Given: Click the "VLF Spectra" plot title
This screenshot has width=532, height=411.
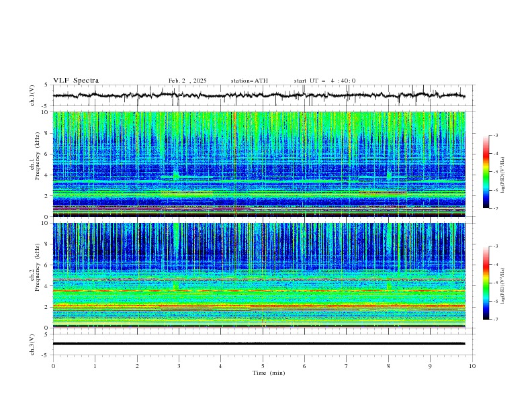Looking at the screenshot, I should tap(76, 81).
